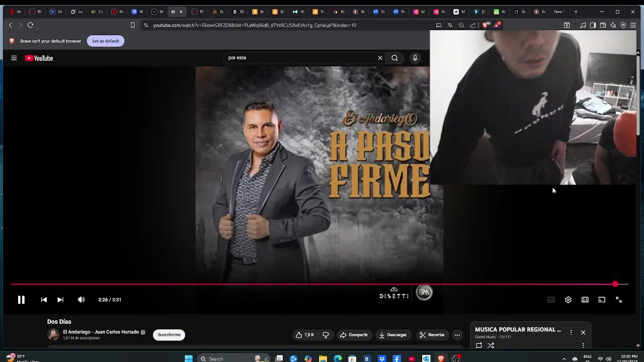Open more actions ellipsis menu
644x362 pixels.
[x=457, y=335]
